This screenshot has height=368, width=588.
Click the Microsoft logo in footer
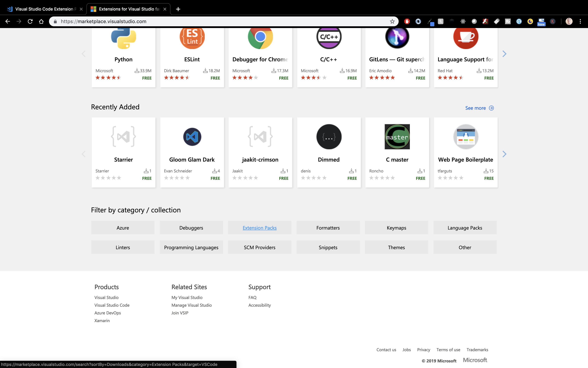pyautogui.click(x=475, y=360)
